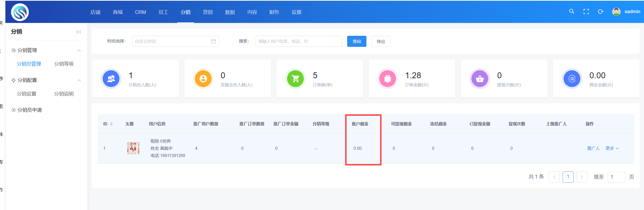Sort table by ID column arrows
This screenshot has width=644, height=210.
111,124
